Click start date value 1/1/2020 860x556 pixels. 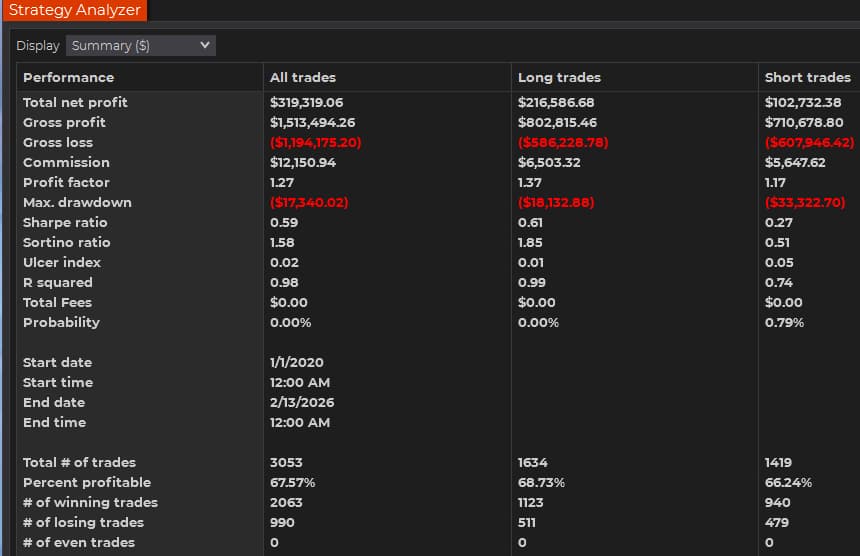297,362
